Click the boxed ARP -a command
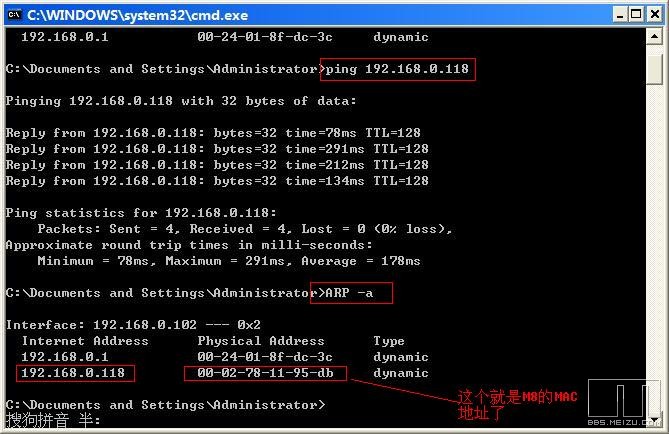This screenshot has width=669, height=434. [x=351, y=293]
